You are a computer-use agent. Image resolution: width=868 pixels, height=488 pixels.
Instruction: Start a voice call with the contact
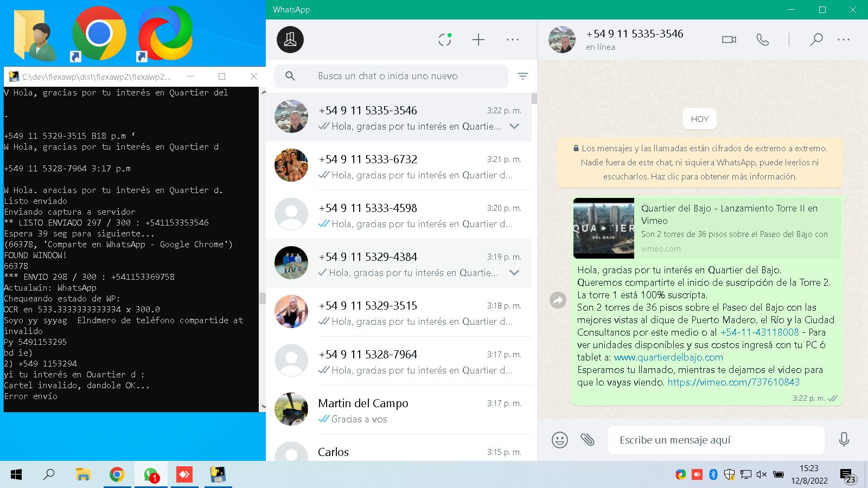pyautogui.click(x=763, y=40)
